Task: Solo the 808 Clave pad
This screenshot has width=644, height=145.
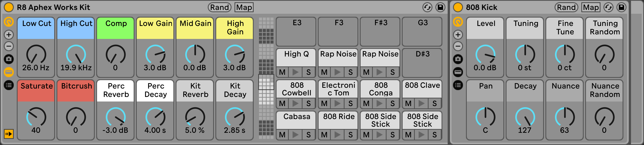Action: (434, 103)
